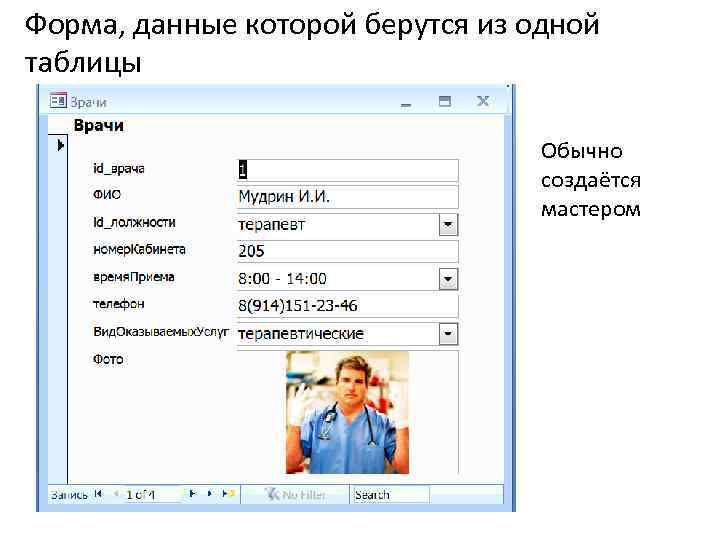Image resolution: width=720 pixels, height=540 pixels.
Task: Click the doctor photo
Action: click(347, 412)
